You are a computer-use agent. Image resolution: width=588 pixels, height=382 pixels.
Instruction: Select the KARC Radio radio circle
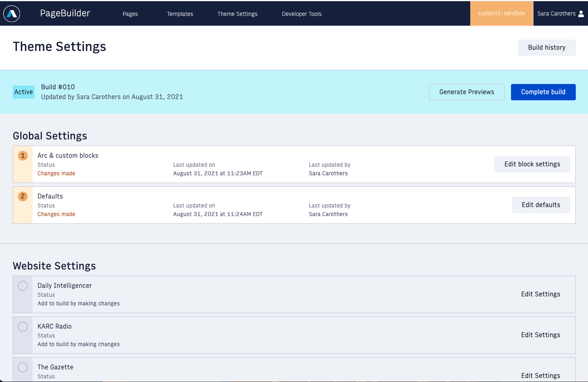(23, 327)
